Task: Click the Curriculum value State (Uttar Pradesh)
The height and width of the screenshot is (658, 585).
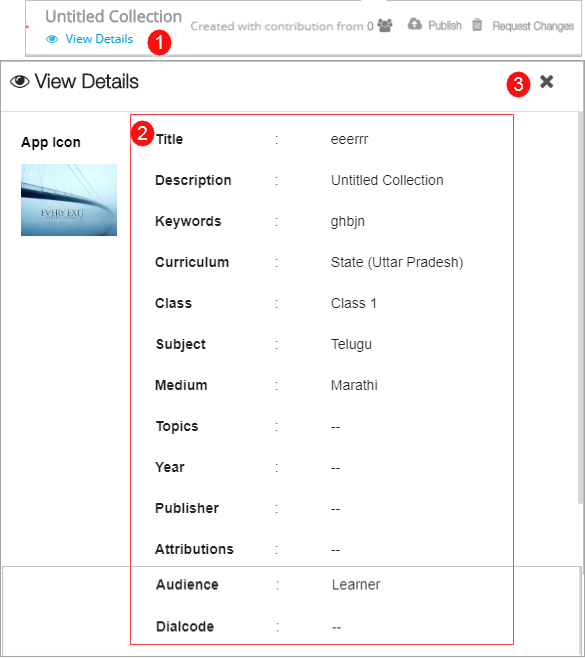Action: click(397, 262)
